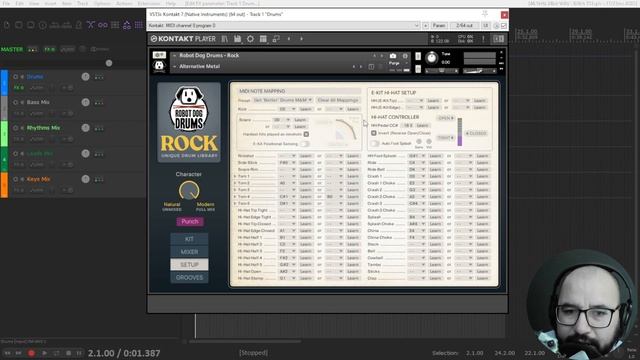Click the Kontakt panel layout icon
This screenshot has width=640, height=360.
[498, 39]
